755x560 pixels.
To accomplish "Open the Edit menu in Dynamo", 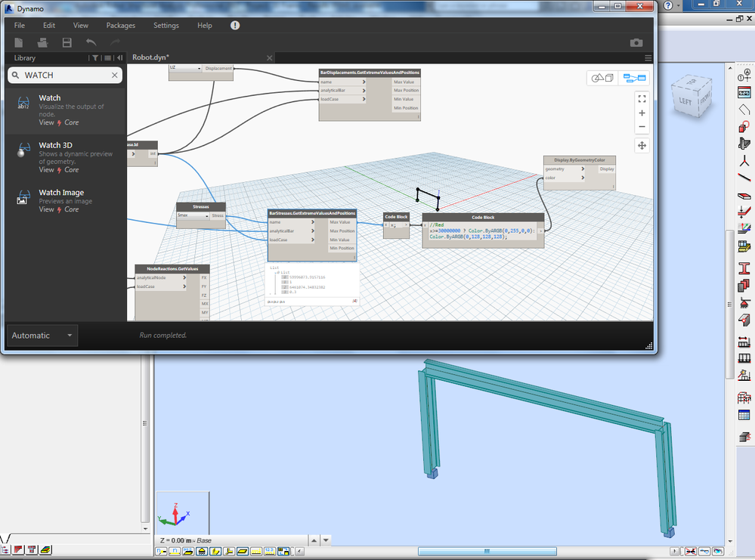I will tap(49, 26).
